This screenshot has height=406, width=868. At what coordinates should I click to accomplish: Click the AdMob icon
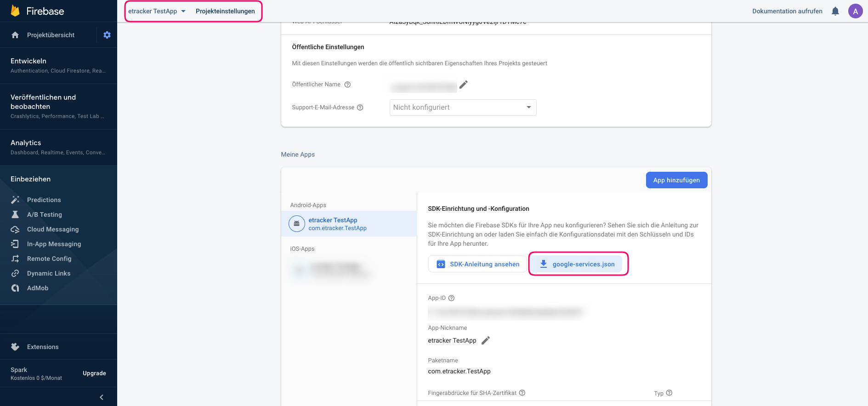pyautogui.click(x=15, y=288)
